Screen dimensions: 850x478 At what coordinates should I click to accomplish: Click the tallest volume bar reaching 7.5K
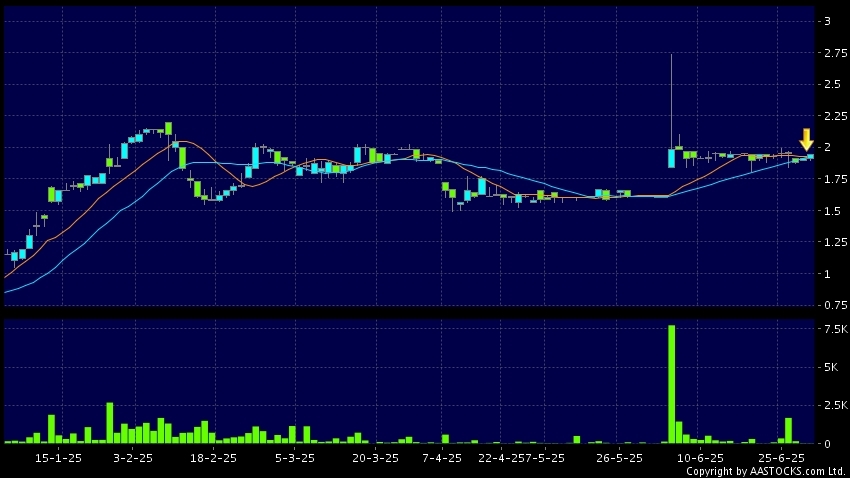click(671, 384)
